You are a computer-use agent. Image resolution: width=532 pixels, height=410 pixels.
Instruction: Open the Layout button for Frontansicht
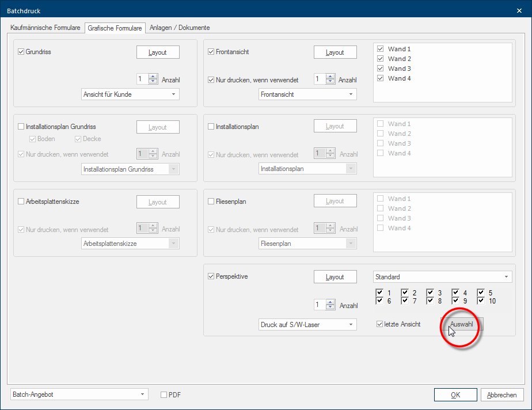[335, 52]
